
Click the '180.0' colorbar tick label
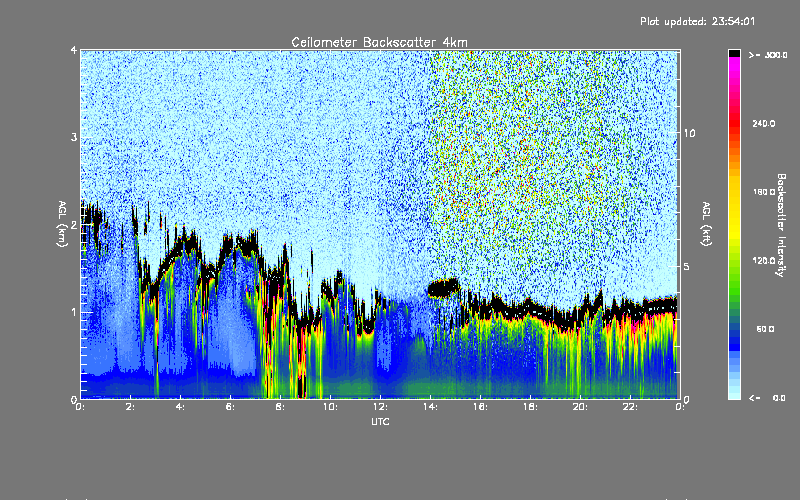coord(764,192)
